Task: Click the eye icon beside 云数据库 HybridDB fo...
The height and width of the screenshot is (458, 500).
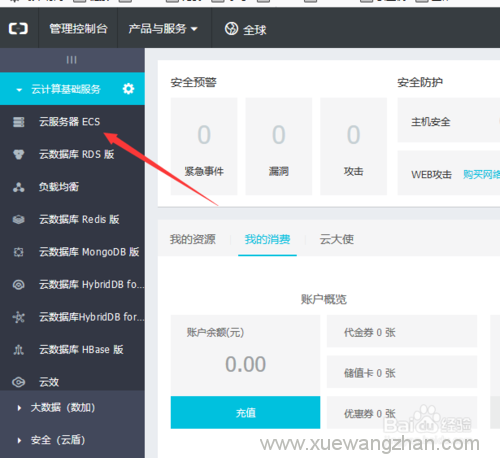Action: pyautogui.click(x=19, y=285)
